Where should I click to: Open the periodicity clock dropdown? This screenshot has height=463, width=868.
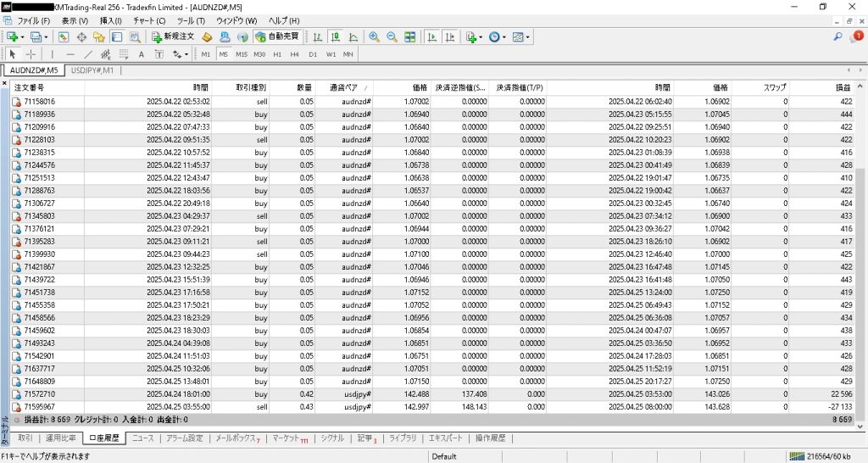click(x=504, y=37)
